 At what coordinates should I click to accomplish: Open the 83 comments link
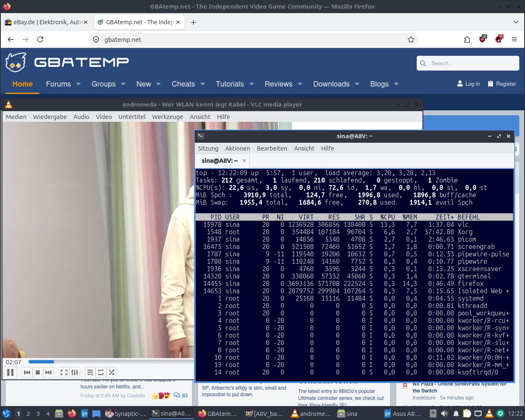pyautogui.click(x=180, y=396)
